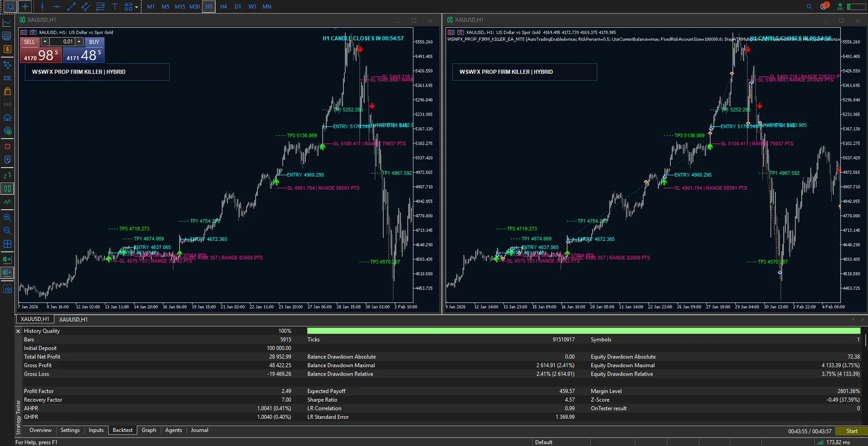This screenshot has width=868, height=446.
Task: Open the Backtest tab in Strategy Tester
Action: [123, 430]
